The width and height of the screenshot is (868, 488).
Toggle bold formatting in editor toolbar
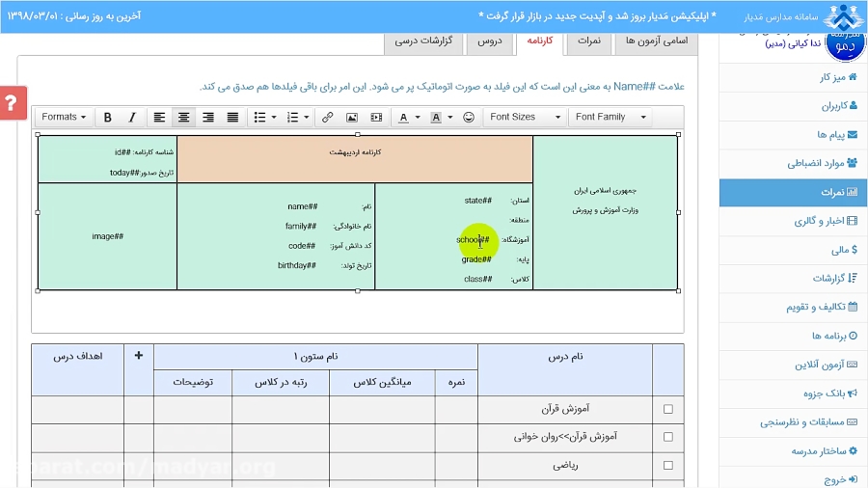[107, 118]
